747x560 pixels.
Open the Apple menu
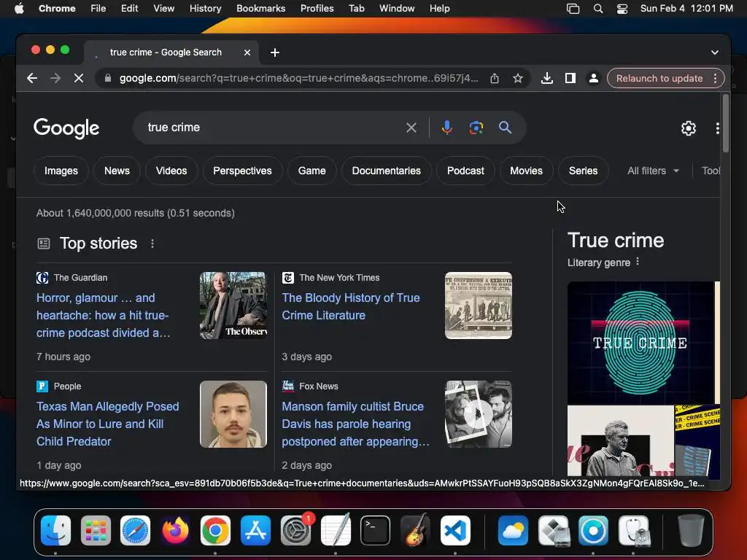pos(19,9)
